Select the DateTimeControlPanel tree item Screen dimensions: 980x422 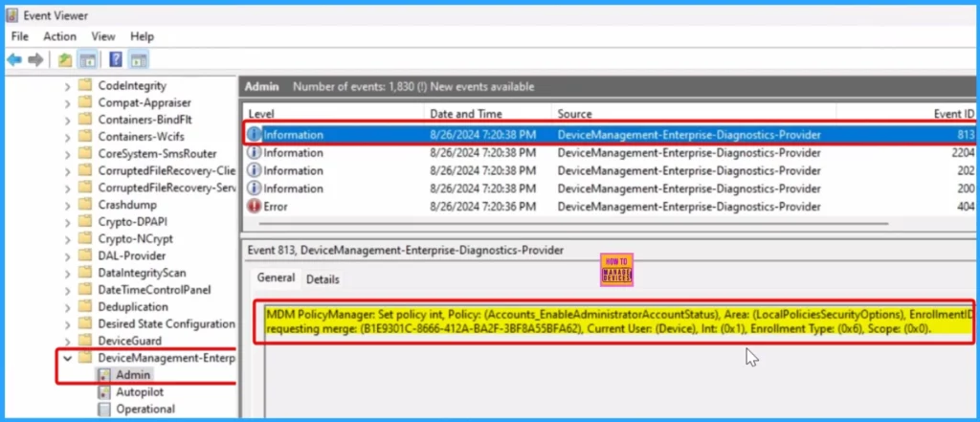click(x=154, y=290)
